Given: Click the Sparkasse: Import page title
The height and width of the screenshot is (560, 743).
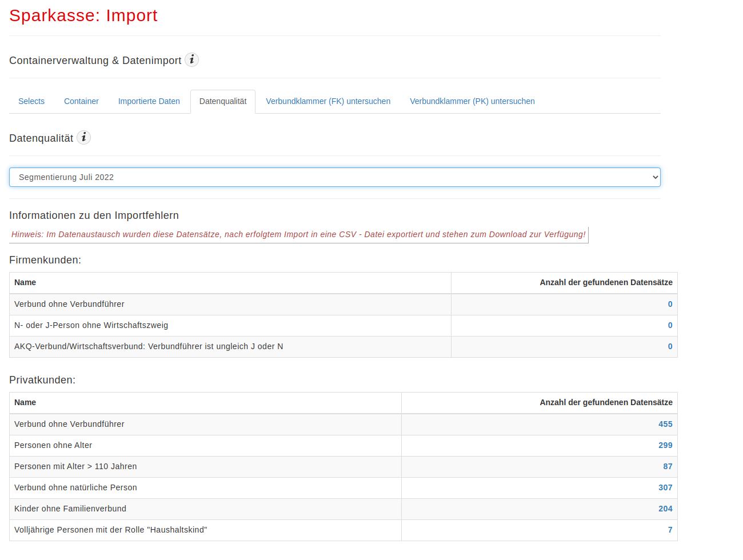Looking at the screenshot, I should coord(83,15).
